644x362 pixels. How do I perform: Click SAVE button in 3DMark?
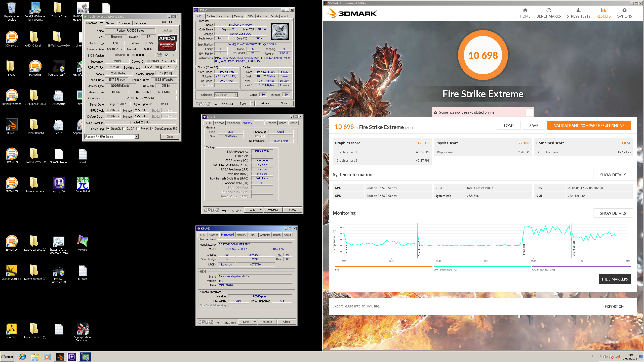[x=534, y=125]
